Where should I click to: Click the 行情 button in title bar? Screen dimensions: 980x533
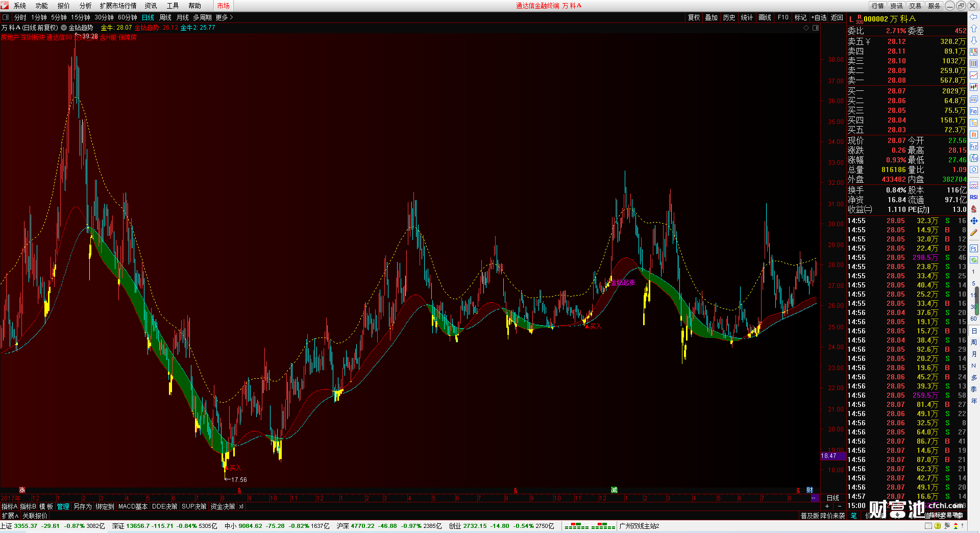[878, 6]
